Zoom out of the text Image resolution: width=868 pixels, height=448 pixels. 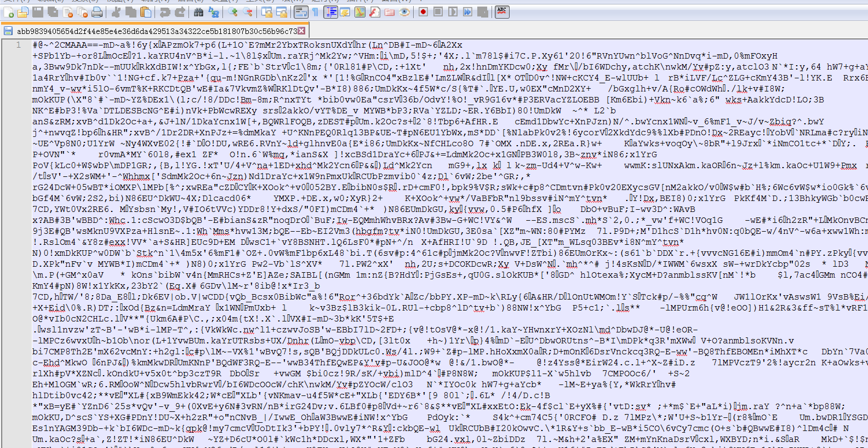pyautogui.click(x=248, y=12)
